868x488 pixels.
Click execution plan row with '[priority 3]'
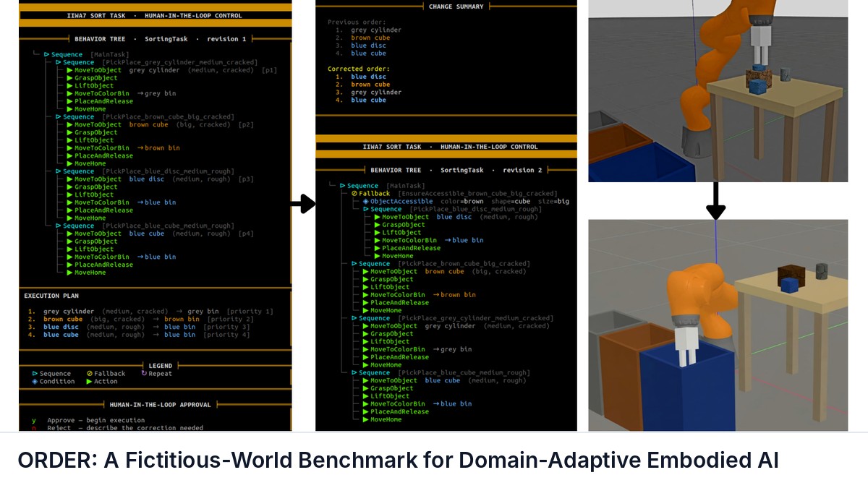point(138,327)
